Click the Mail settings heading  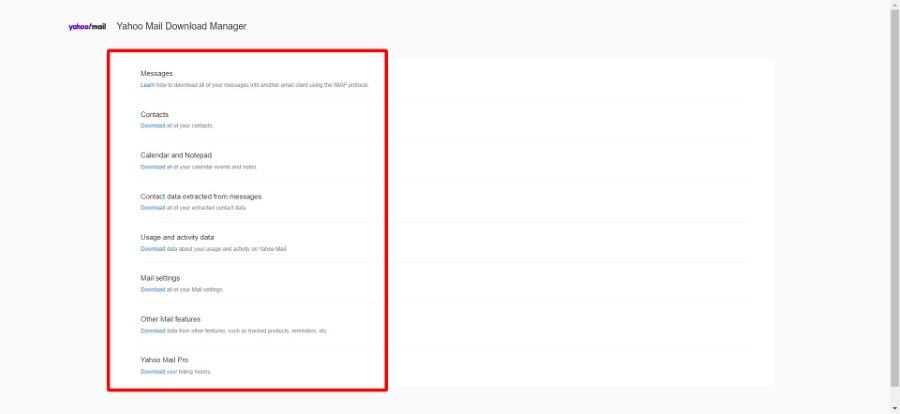click(160, 278)
